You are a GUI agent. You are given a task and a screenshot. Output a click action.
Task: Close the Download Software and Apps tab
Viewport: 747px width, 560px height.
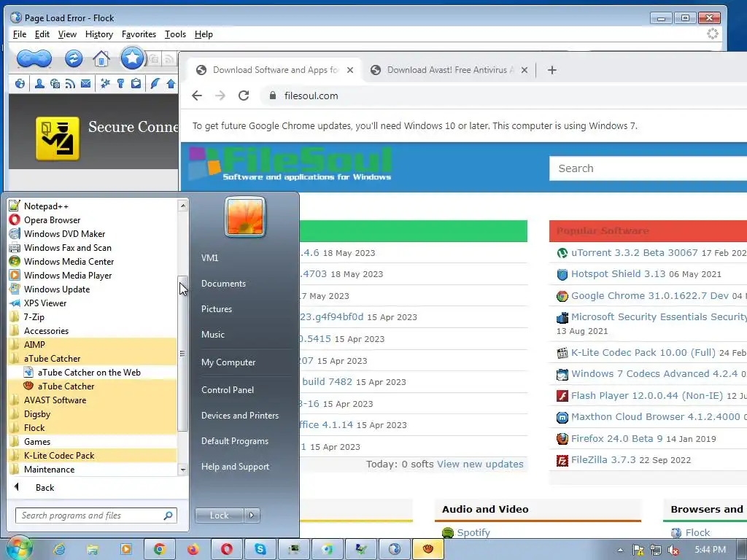[x=349, y=70]
